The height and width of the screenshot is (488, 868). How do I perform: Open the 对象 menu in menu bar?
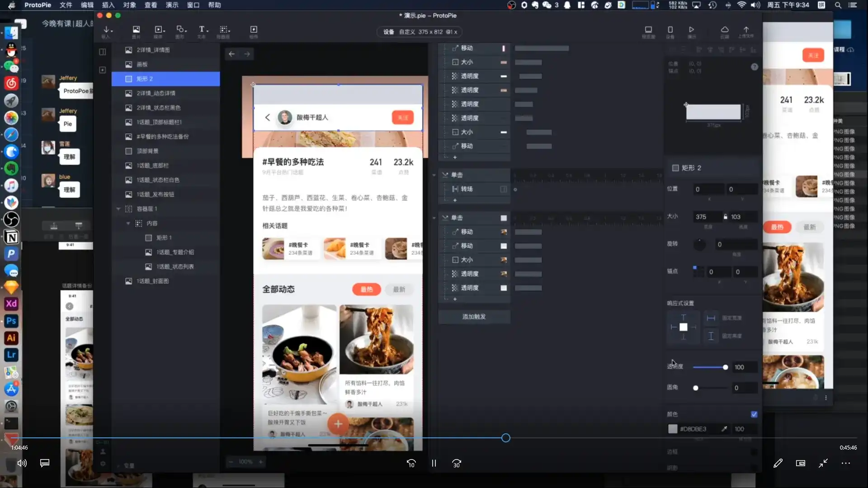click(129, 5)
